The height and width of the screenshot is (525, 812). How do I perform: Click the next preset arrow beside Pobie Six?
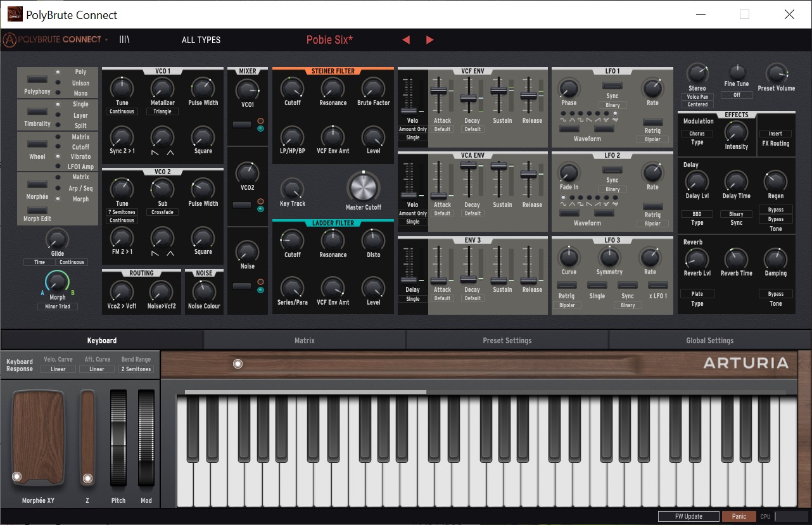[x=429, y=39]
